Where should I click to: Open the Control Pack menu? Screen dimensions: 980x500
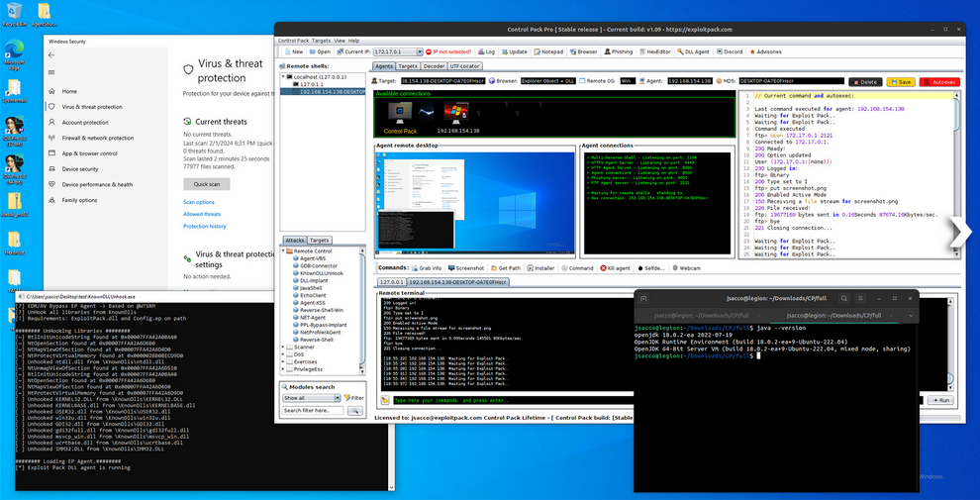(294, 40)
